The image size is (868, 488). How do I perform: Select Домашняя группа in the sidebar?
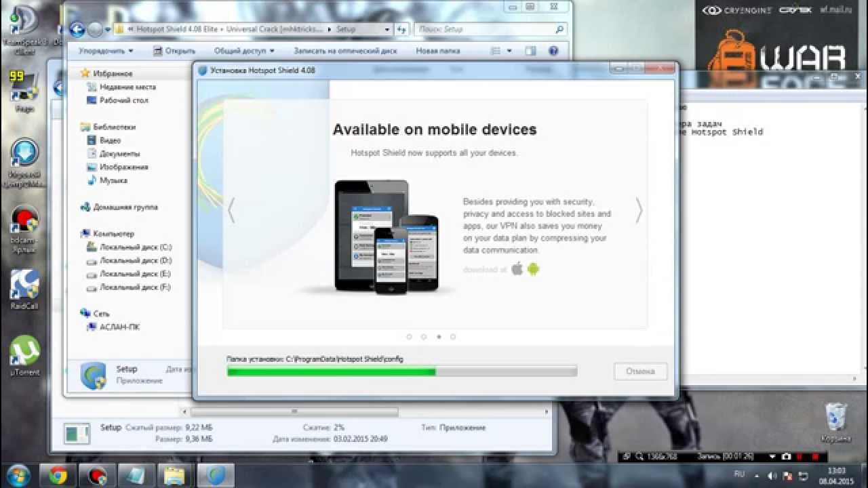[x=119, y=207]
